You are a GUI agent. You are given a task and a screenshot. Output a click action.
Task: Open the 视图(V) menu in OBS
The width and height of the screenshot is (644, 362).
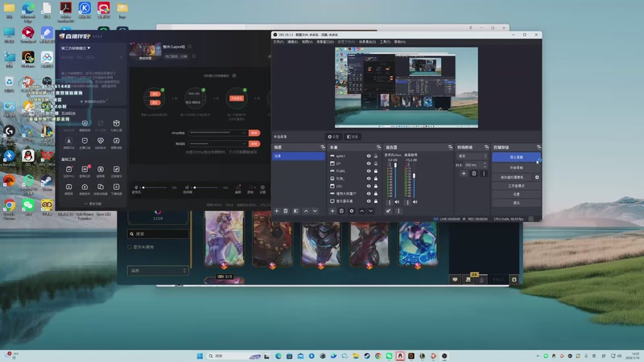click(x=308, y=42)
